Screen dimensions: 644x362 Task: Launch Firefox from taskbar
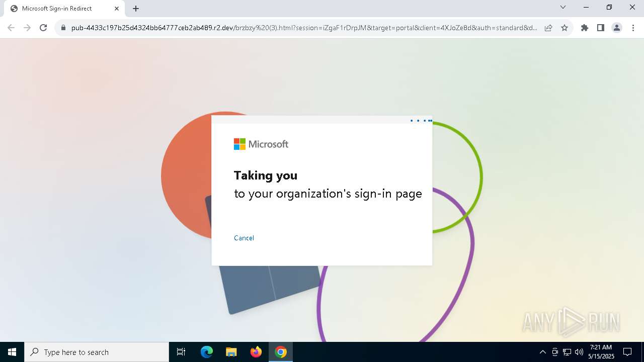pyautogui.click(x=256, y=352)
